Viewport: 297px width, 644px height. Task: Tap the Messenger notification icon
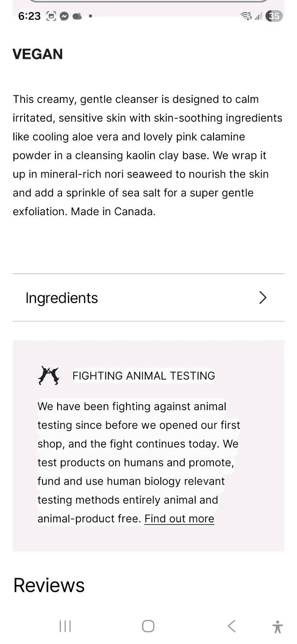pos(64,17)
